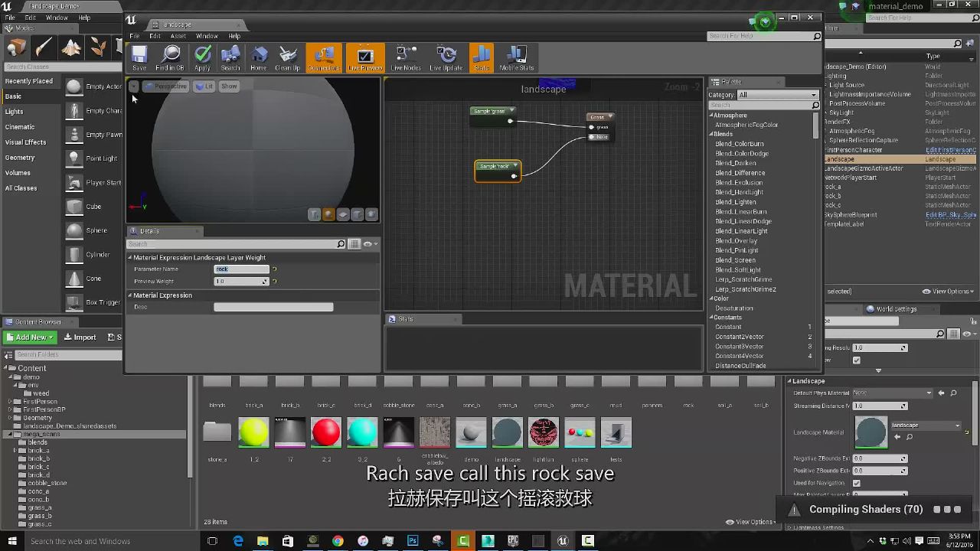Open File menu in material editor

[134, 36]
